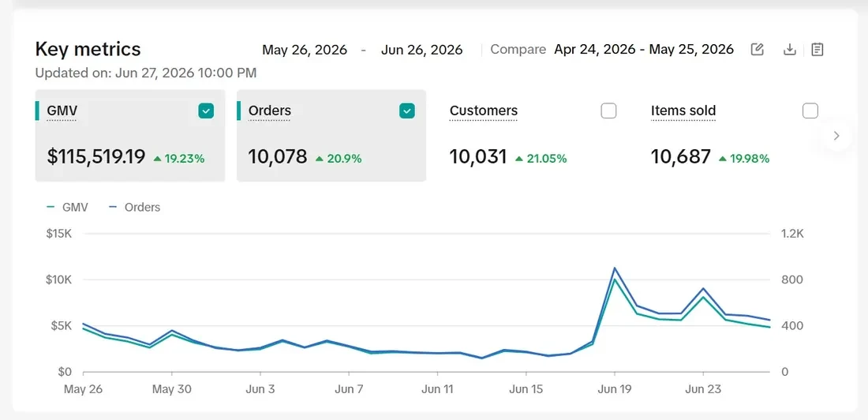Click the $115,519.19 GMV value

[x=96, y=157]
